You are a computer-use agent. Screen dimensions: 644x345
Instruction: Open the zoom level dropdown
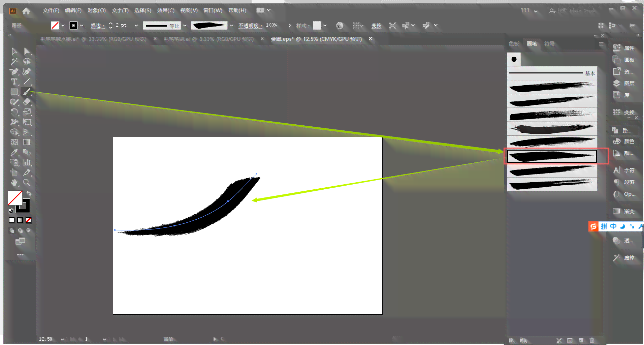click(62, 339)
